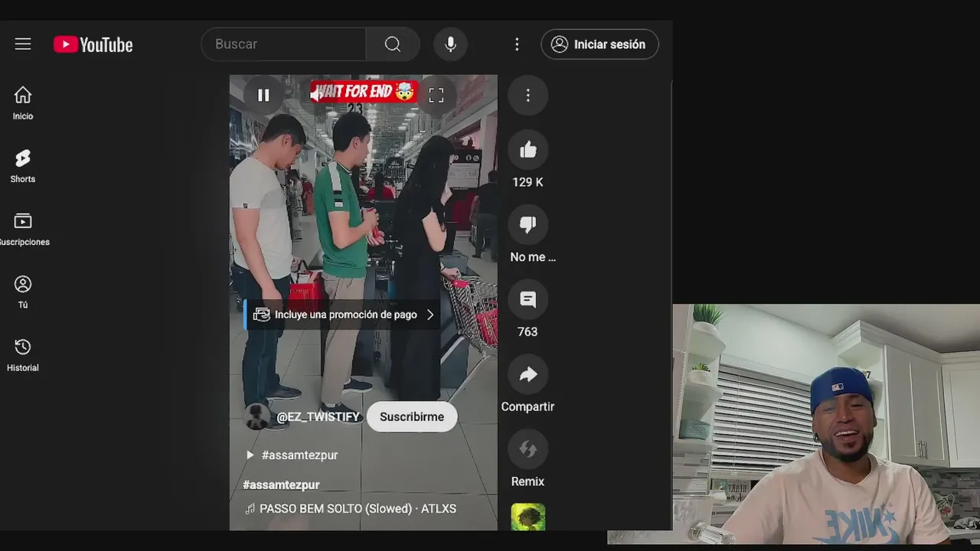
Task: Toggle fullscreen on the Short
Action: point(436,96)
